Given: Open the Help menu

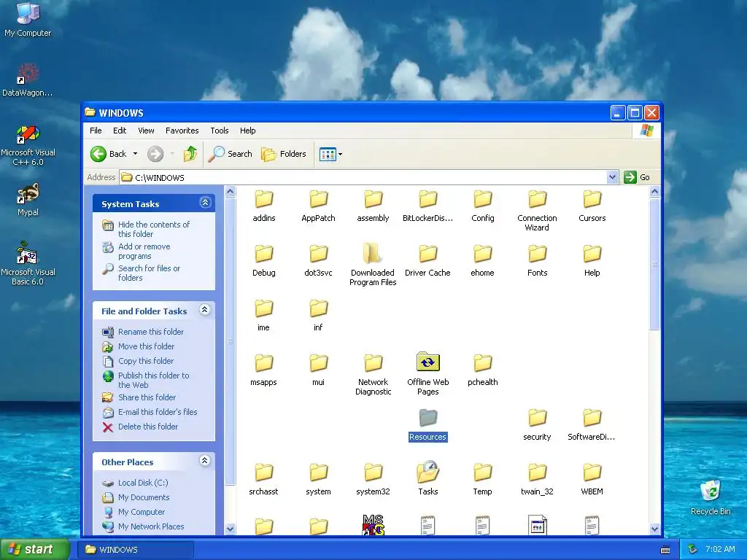Looking at the screenshot, I should (x=248, y=131).
